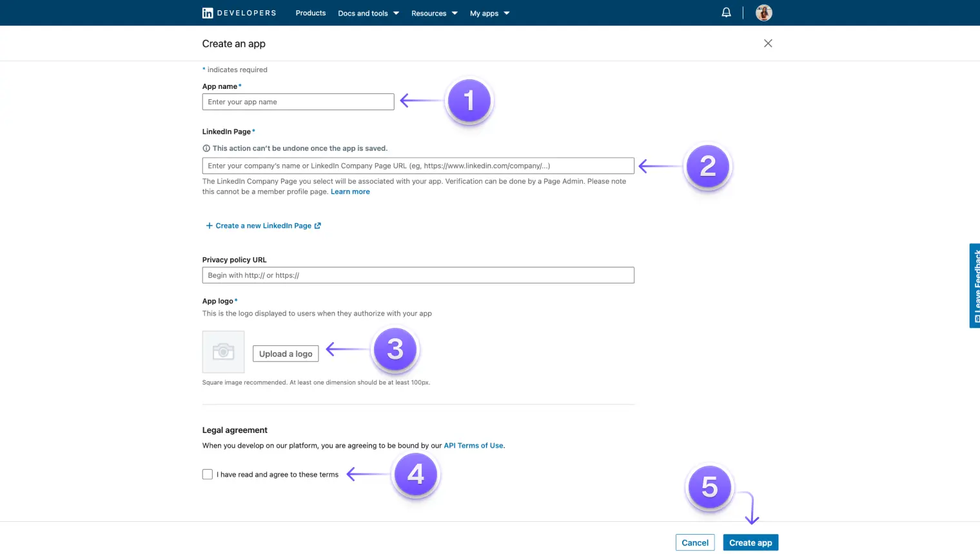Image resolution: width=980 pixels, height=554 pixels.
Task: Cancel the app creation
Action: (x=695, y=542)
